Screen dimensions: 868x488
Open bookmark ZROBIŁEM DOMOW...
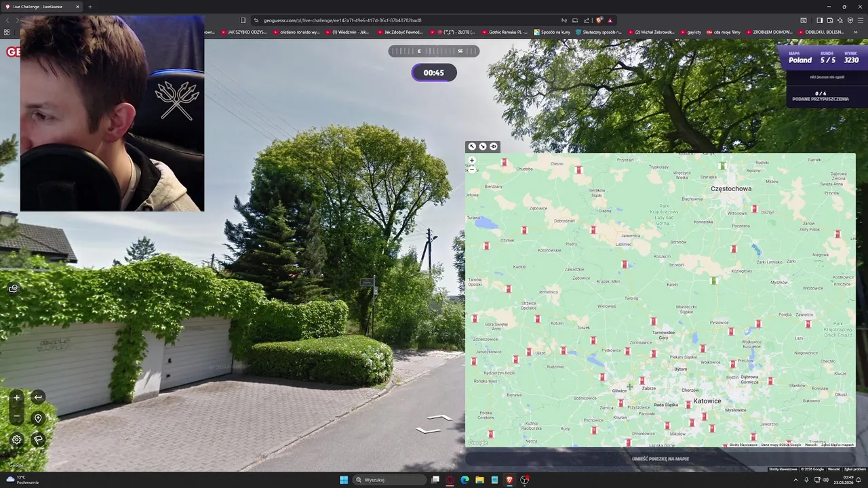click(x=770, y=32)
